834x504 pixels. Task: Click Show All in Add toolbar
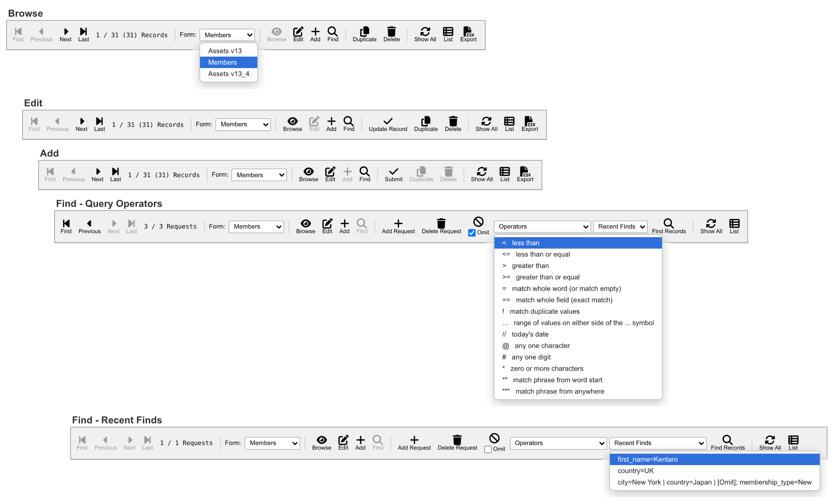click(482, 175)
